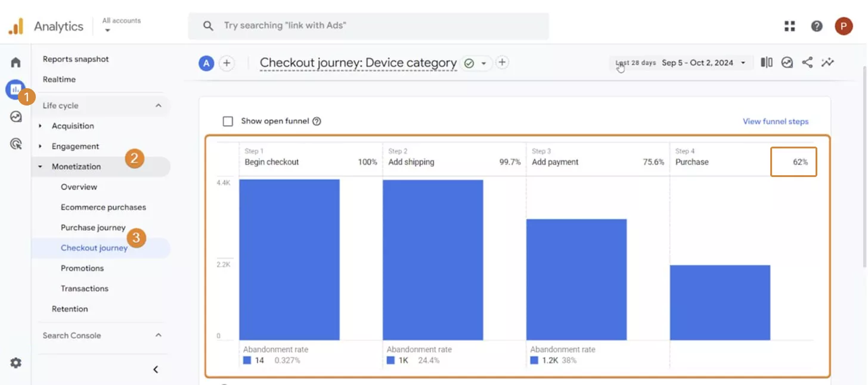The width and height of the screenshot is (868, 385).
Task: Open the Google apps grid icon
Action: [x=790, y=26]
